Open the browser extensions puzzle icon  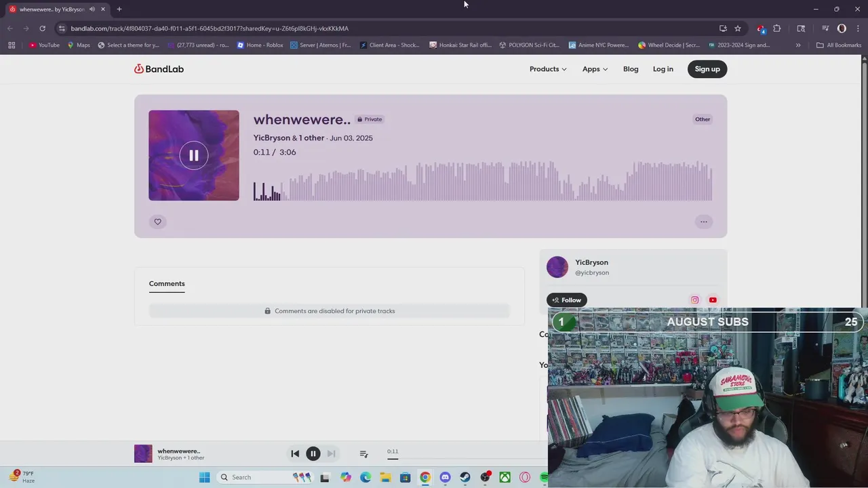(x=777, y=28)
